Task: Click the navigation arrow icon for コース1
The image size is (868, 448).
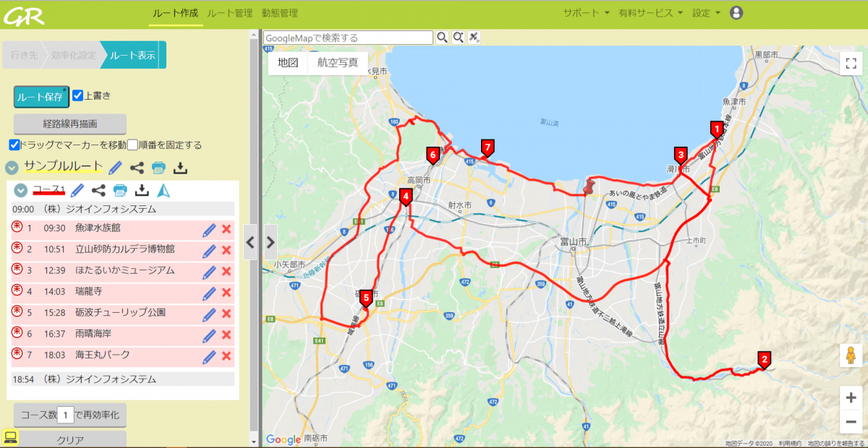Action: (x=163, y=190)
